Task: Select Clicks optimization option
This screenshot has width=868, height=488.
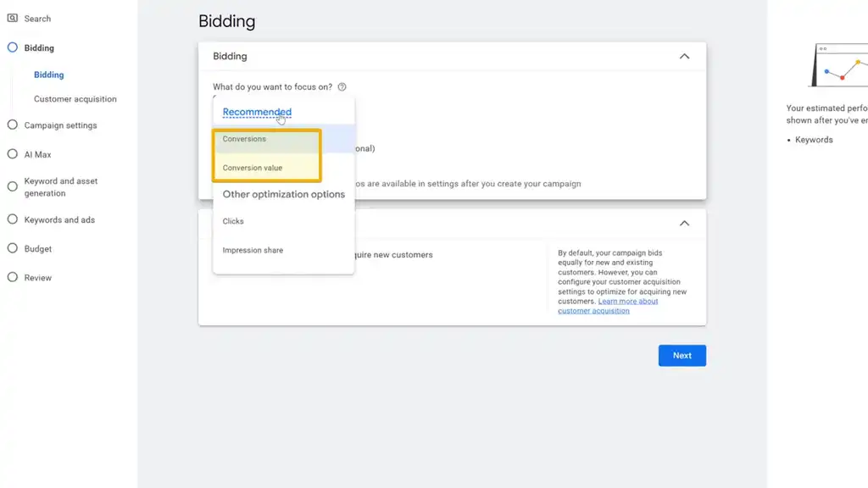Action: pyautogui.click(x=283, y=221)
